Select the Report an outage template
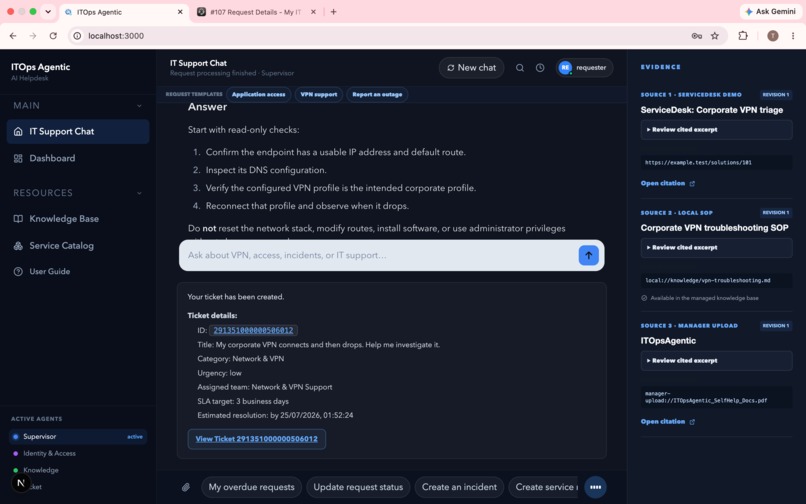The height and width of the screenshot is (504, 806). coord(377,95)
